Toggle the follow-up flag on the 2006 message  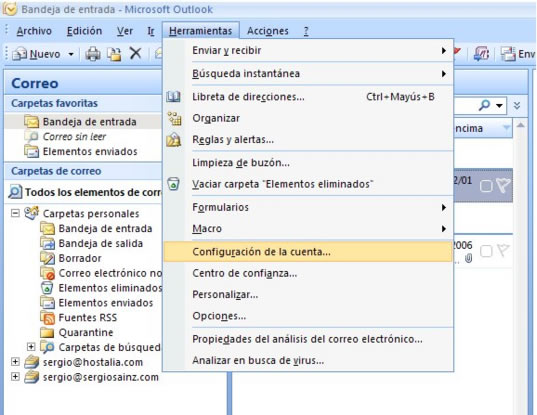(503, 250)
